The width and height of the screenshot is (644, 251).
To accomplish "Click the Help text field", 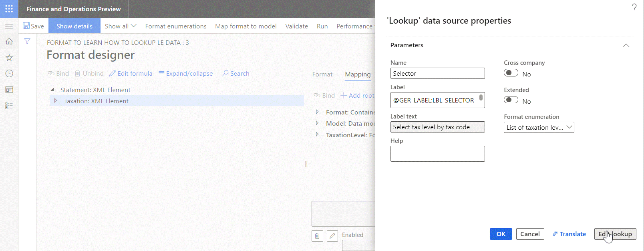I will 438,154.
